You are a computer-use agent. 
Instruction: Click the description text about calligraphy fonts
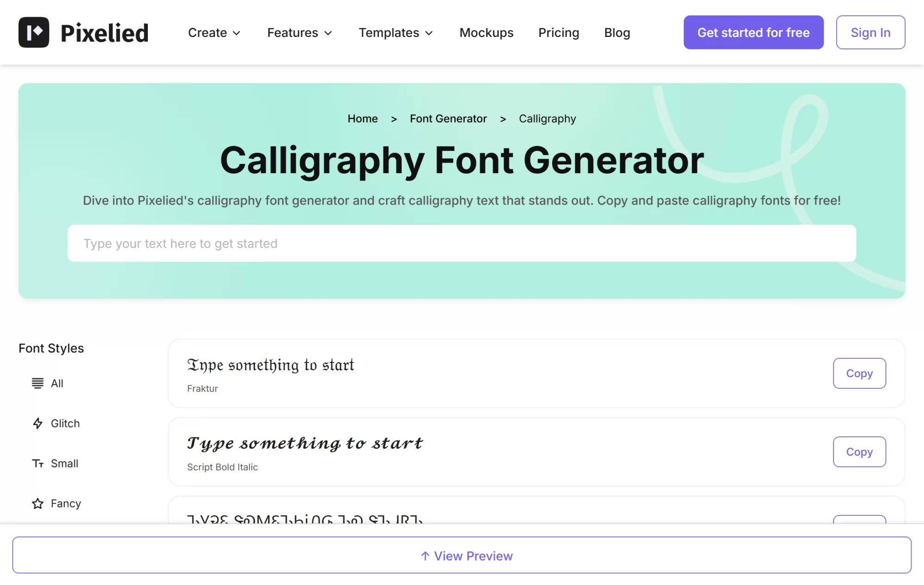[x=462, y=200]
